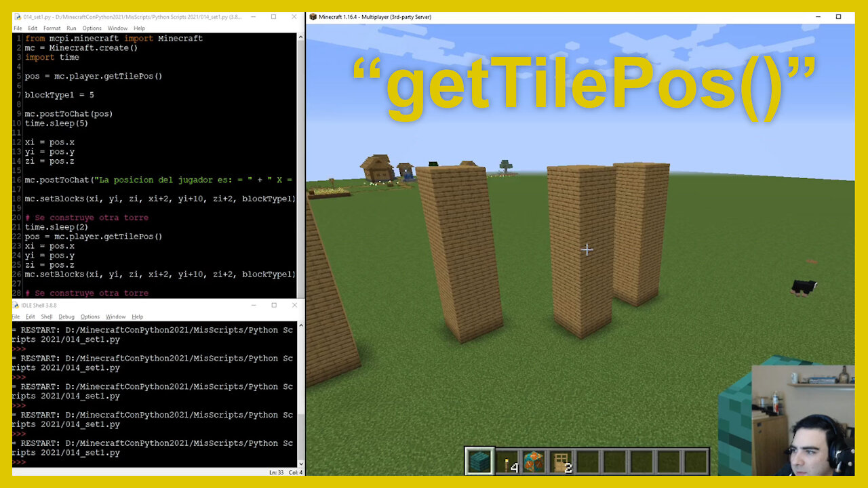The height and width of the screenshot is (488, 868).
Task: Click the 'time.sleep(5)' code line
Action: pos(57,123)
